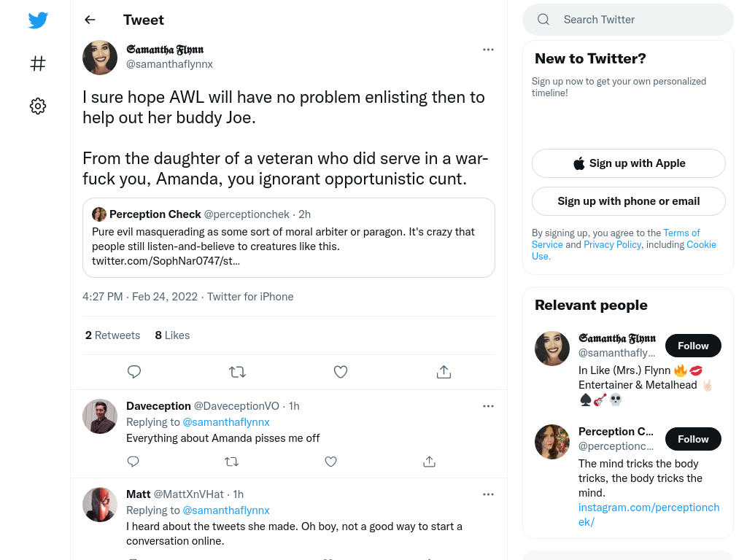Like Daveception's reply

click(x=330, y=462)
